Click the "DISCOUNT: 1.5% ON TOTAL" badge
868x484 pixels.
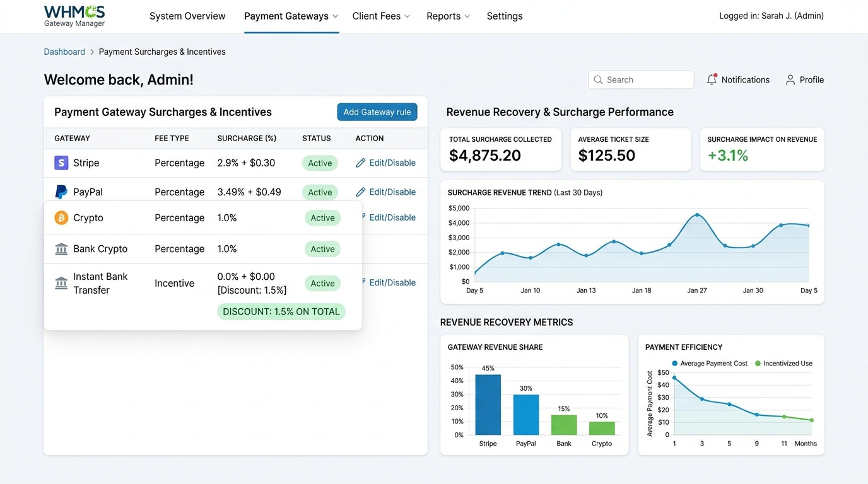tap(281, 312)
